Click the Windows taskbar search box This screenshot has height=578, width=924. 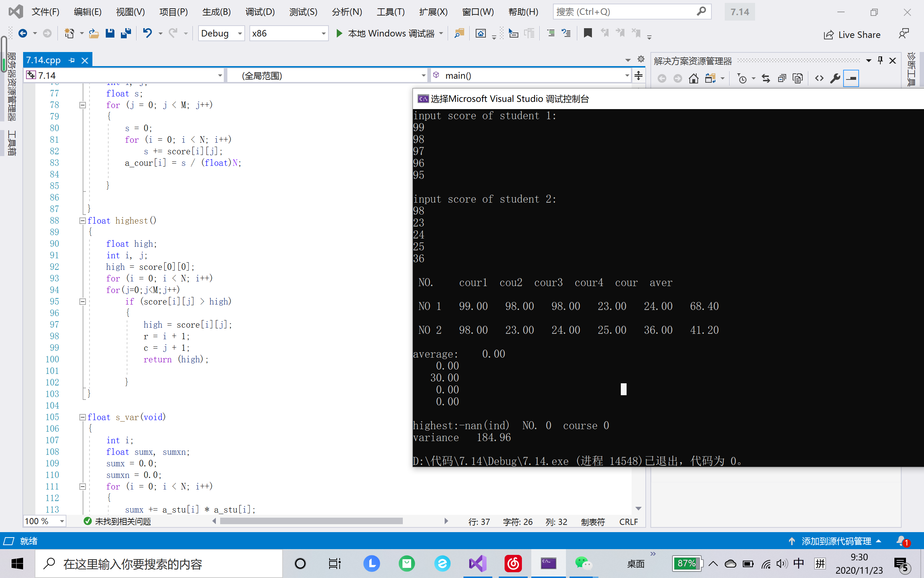click(159, 564)
